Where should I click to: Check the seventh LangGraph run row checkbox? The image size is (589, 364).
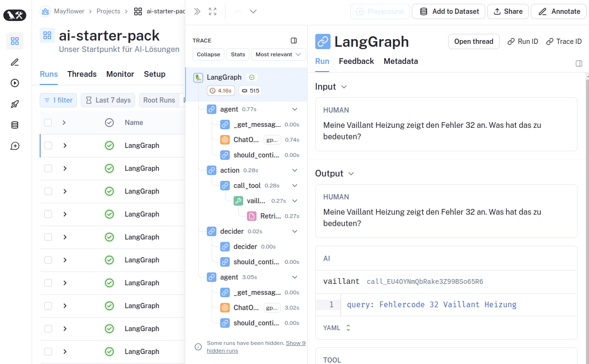point(48,283)
